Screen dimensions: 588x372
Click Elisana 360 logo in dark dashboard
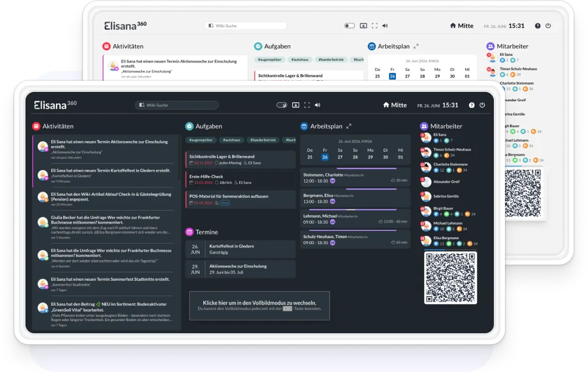click(x=55, y=105)
